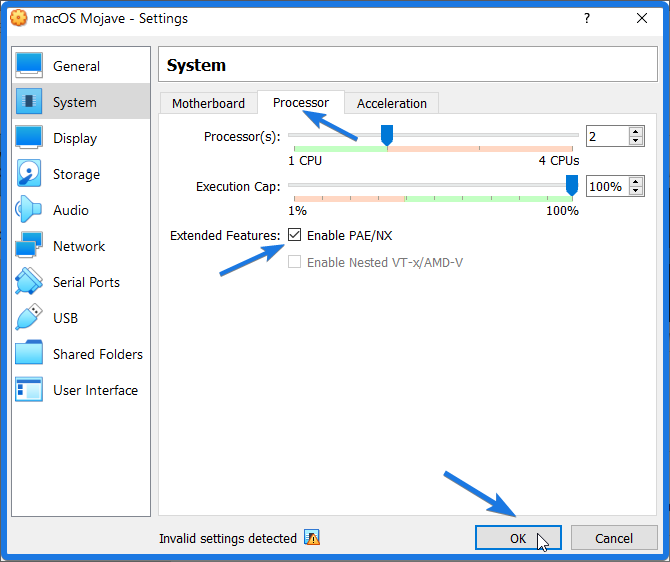This screenshot has height=562, width=670.
Task: Click the execution cap percentage field
Action: tap(608, 186)
